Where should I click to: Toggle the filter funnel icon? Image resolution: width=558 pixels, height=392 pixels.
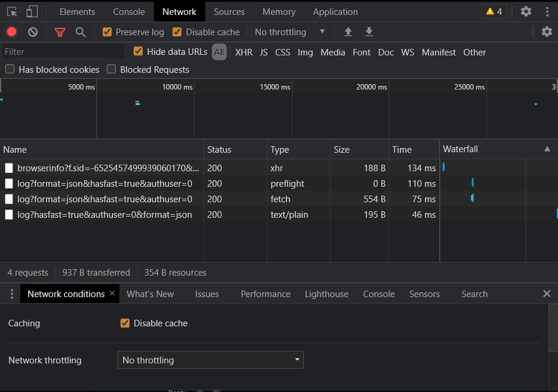click(60, 32)
